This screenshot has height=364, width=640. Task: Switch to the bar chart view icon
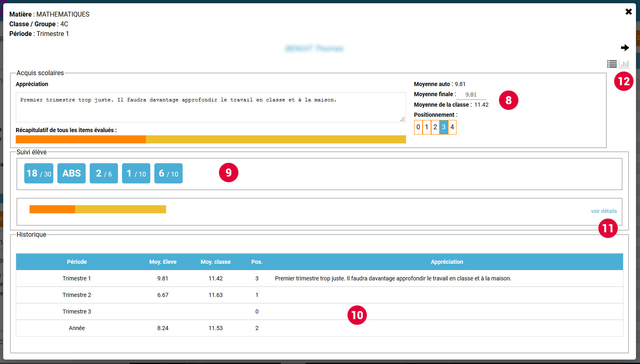[x=625, y=64]
